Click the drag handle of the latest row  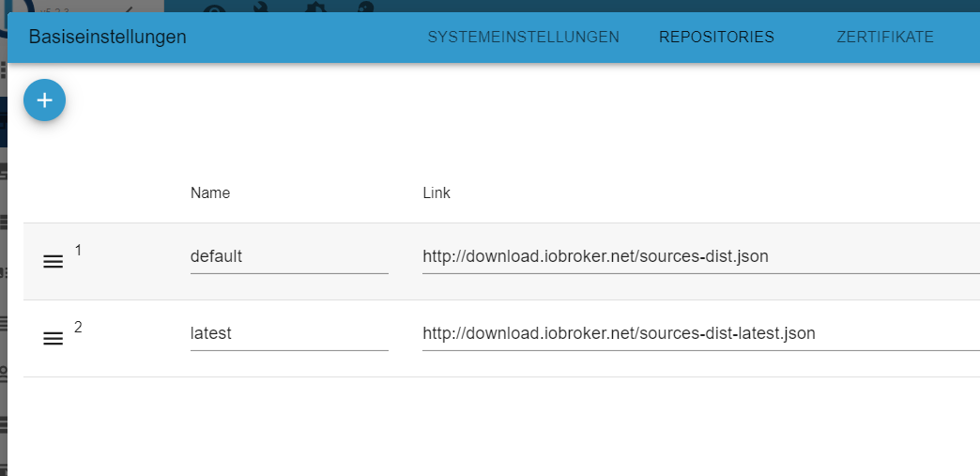tap(54, 339)
